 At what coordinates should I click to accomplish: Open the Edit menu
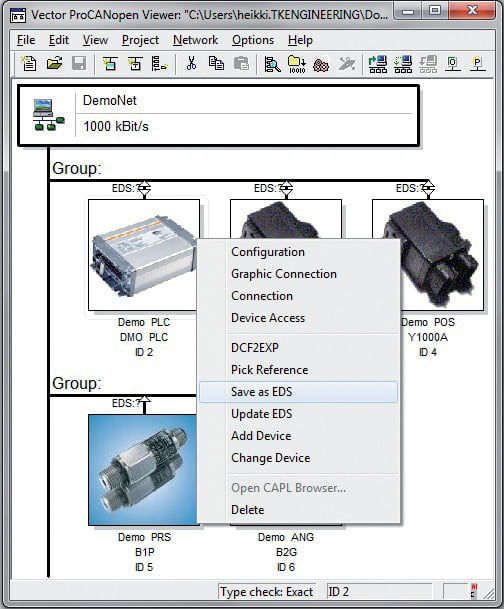pyautogui.click(x=59, y=40)
